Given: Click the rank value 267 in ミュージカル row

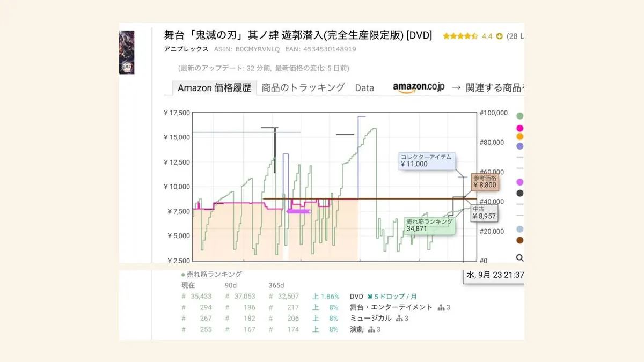Looking at the screenshot, I should point(206,319).
